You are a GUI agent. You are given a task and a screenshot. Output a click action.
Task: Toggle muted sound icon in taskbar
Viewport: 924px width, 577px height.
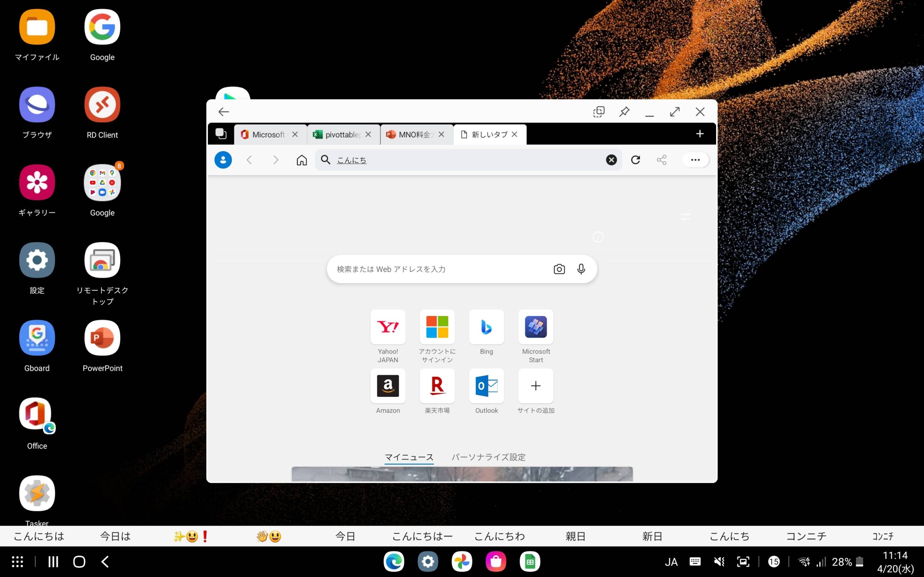719,561
